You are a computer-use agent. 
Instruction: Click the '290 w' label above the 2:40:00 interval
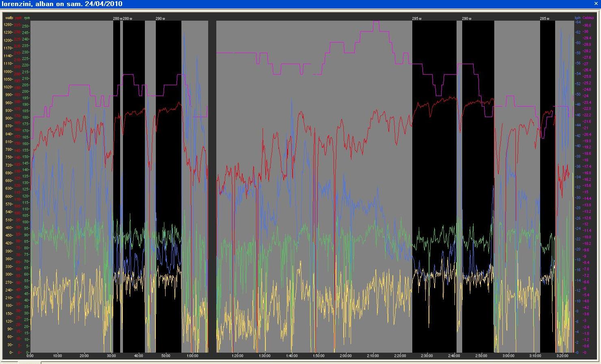467,19
